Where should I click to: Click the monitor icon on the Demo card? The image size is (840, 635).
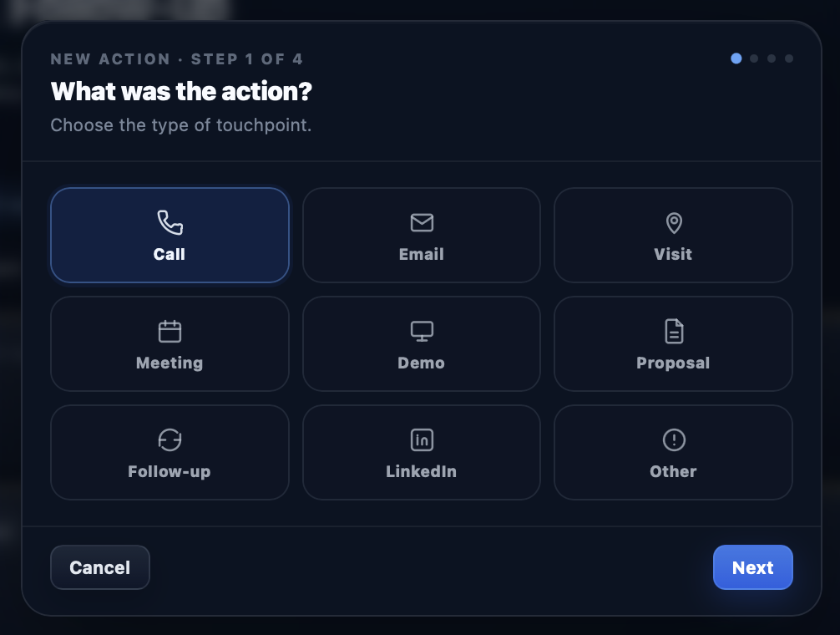tap(421, 331)
